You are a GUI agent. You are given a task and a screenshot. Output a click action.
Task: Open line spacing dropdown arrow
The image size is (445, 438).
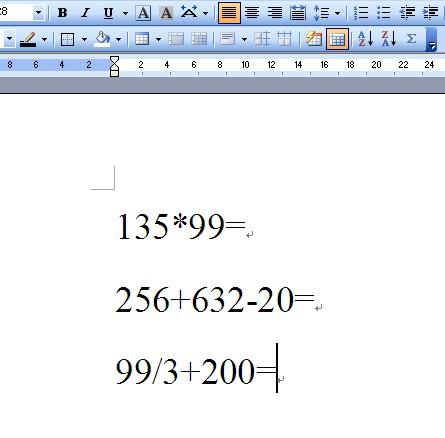click(338, 13)
